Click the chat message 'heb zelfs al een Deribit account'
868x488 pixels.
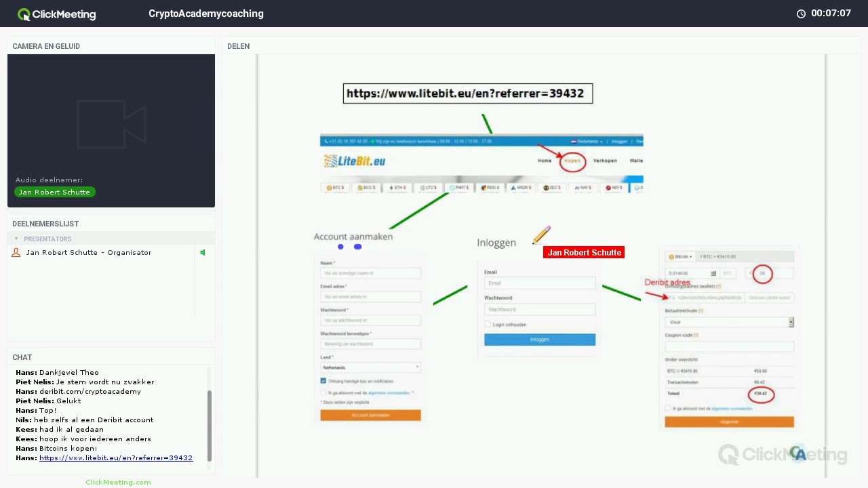point(94,420)
